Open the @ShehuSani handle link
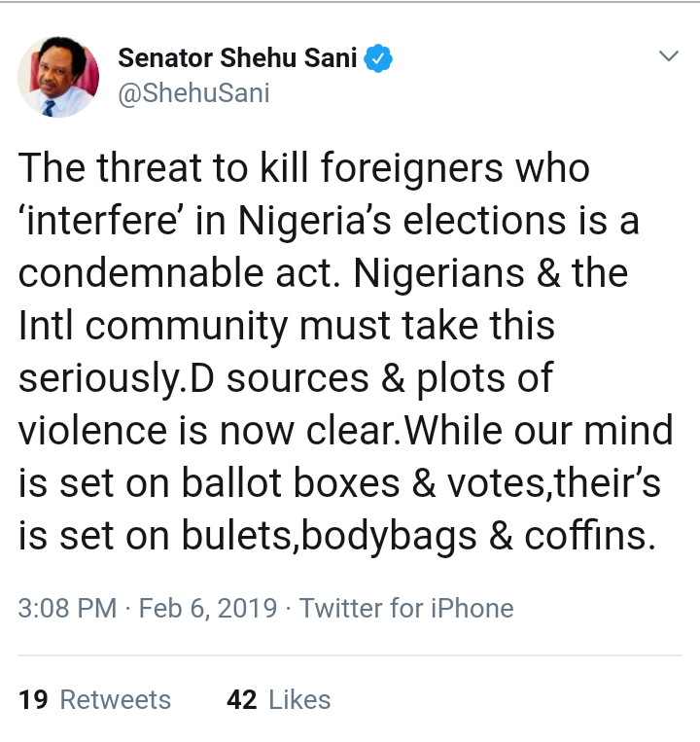Screen dimensions: 700x742 pyautogui.click(x=193, y=93)
